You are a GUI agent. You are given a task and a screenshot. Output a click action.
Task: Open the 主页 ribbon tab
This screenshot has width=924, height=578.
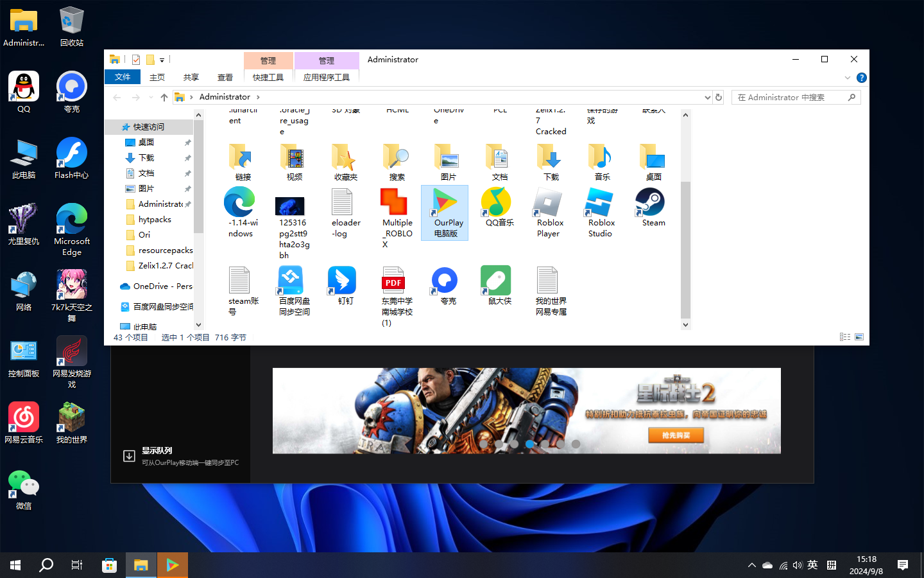[x=157, y=78]
